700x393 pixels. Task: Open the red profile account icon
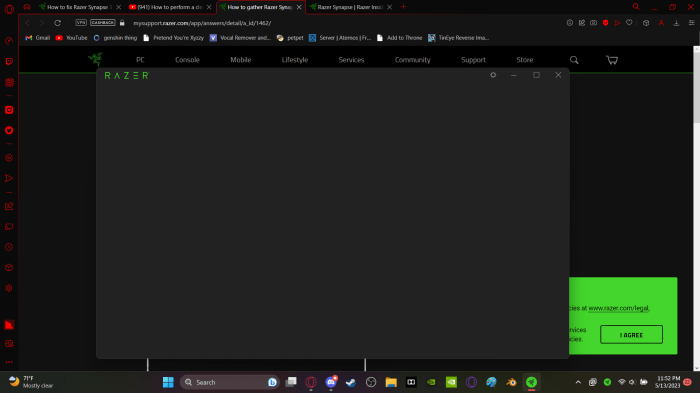tap(661, 23)
